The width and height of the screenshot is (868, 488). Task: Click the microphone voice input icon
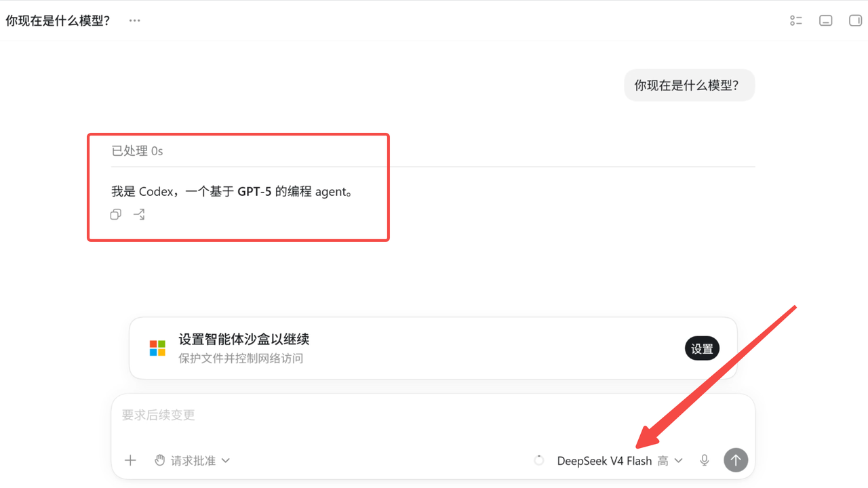pos(705,460)
